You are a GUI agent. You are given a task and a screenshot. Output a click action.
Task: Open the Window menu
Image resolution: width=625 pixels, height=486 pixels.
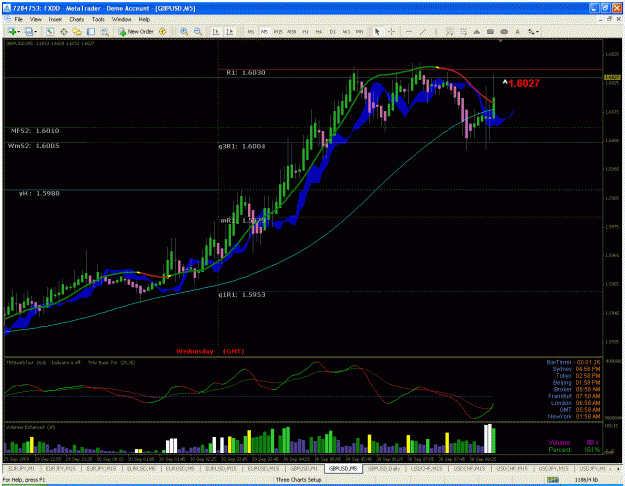[121, 19]
